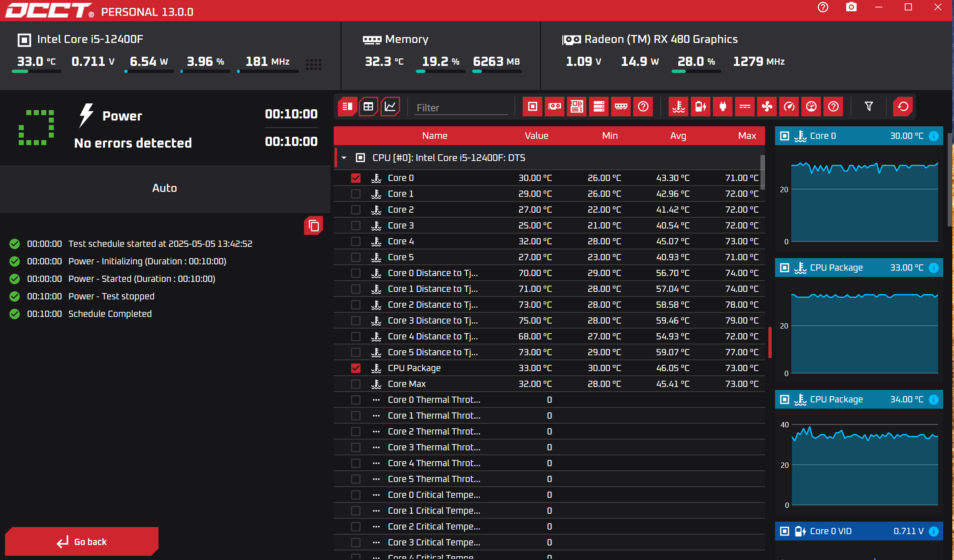
Task: Collapse the CPU [#0] Intel Core i5-12400F group
Action: [x=344, y=158]
